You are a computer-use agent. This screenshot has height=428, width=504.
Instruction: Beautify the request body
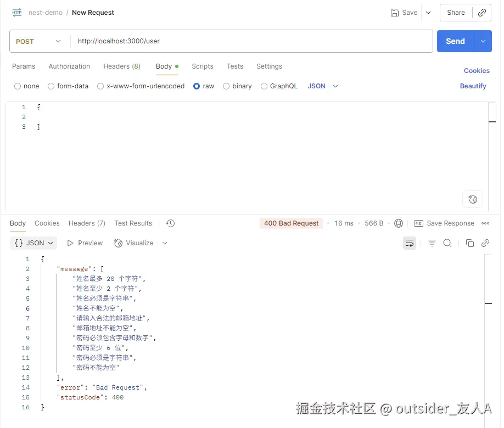click(473, 86)
